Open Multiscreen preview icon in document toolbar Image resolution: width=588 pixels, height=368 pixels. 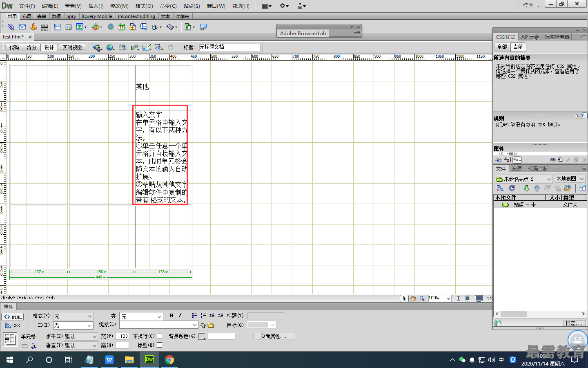point(96,47)
